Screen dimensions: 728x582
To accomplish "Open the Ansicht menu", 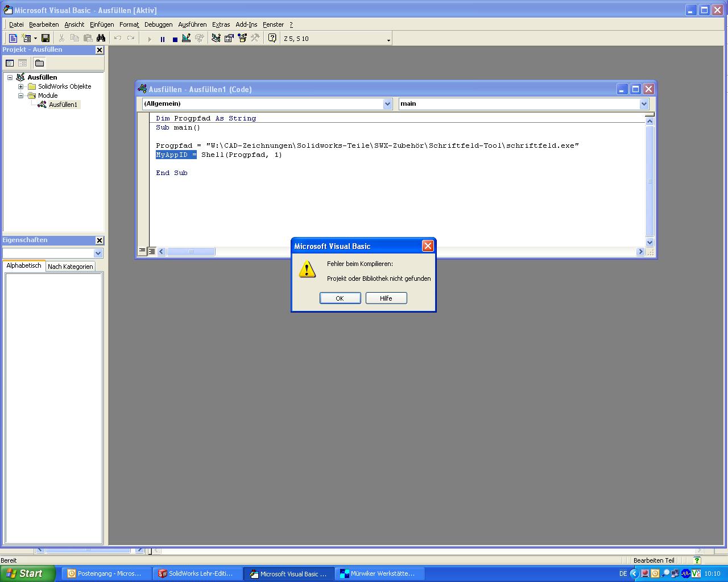I will click(74, 24).
